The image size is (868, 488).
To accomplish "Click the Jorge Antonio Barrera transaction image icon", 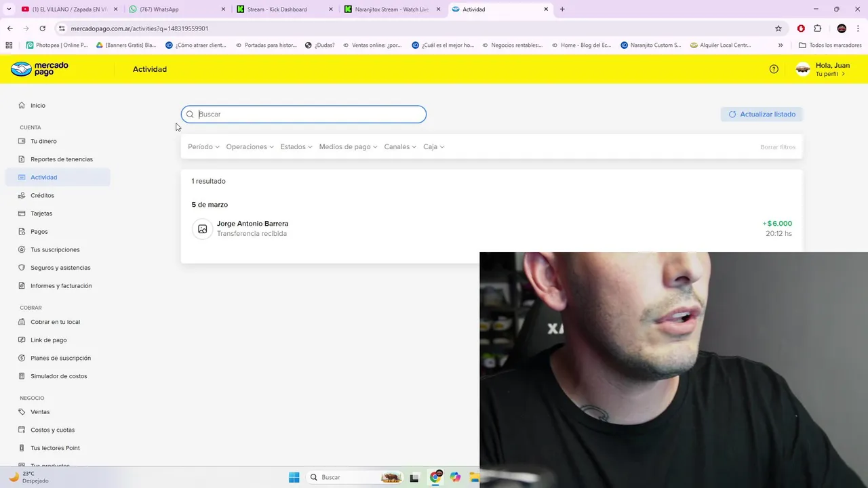I will coord(202,229).
